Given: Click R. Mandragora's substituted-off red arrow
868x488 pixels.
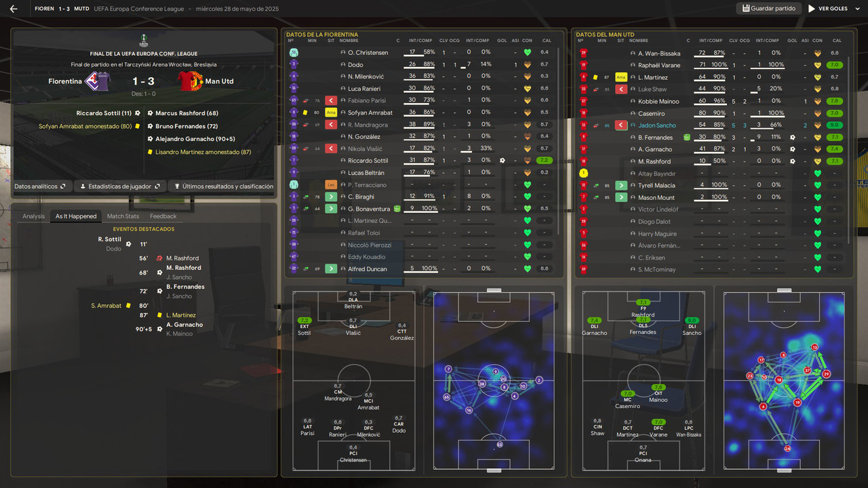Looking at the screenshot, I should tap(331, 125).
